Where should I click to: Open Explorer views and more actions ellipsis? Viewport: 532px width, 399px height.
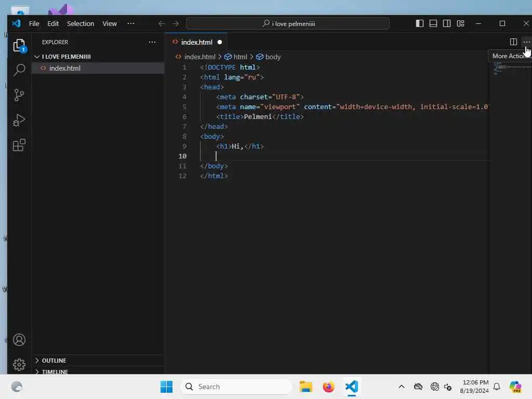pos(152,42)
